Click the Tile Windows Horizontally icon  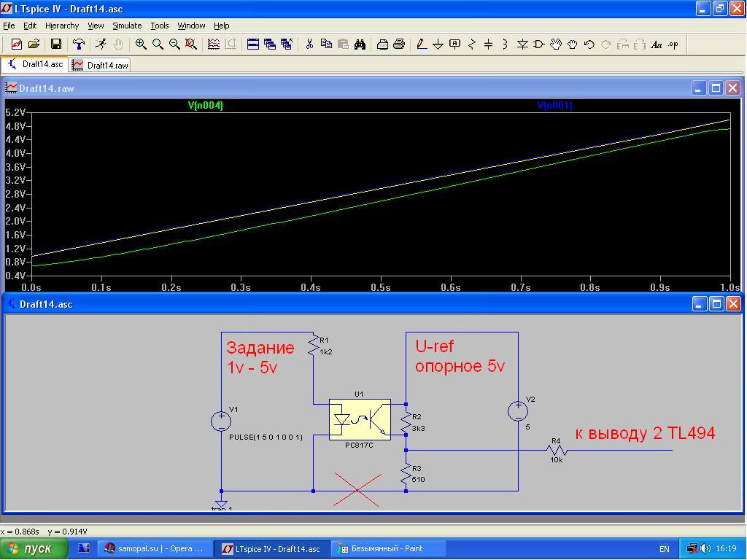pos(253,44)
